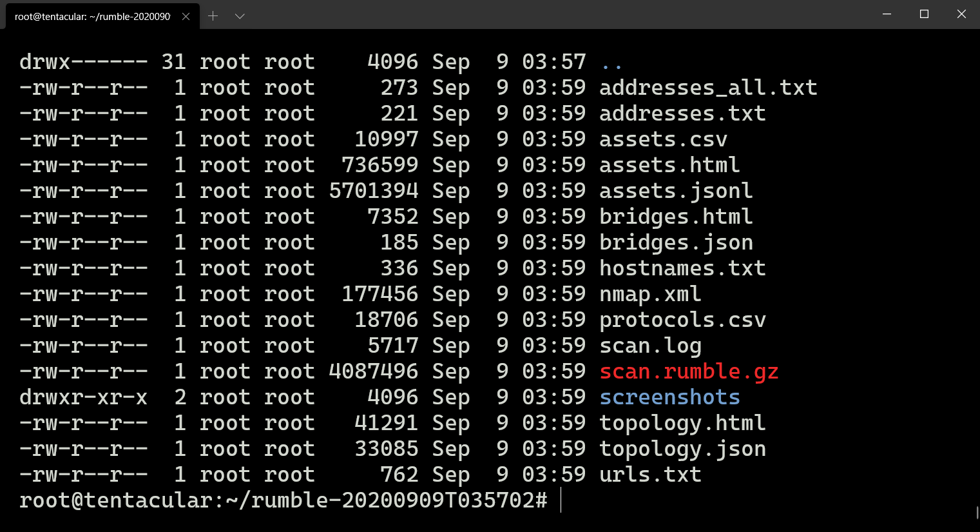The image size is (980, 532).
Task: Open the Windows Terminal profile selector menu
Action: point(240,15)
